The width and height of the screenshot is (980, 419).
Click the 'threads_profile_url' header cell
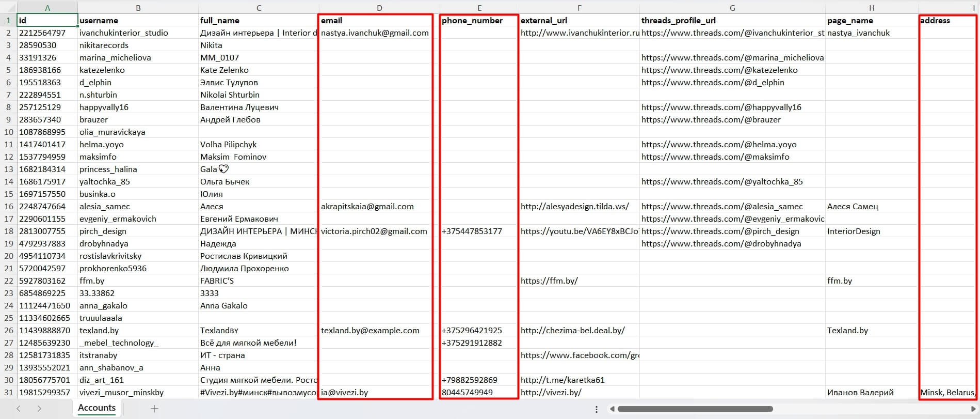[x=732, y=20]
